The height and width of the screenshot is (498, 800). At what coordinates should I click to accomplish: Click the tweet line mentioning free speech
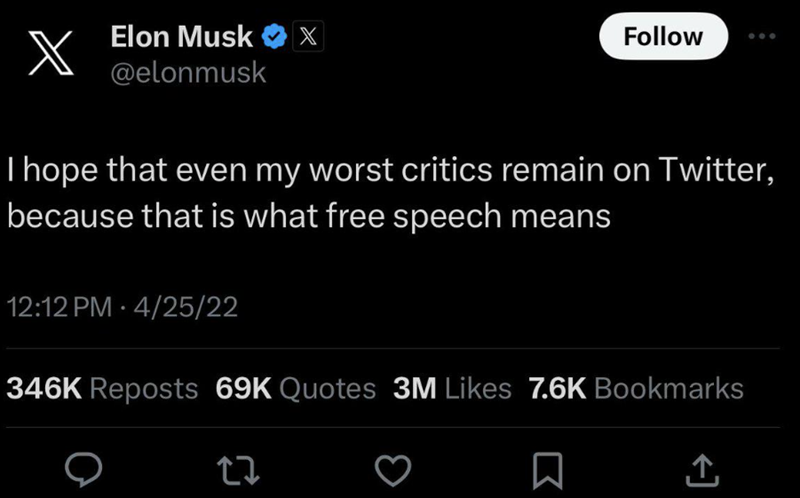(x=308, y=214)
